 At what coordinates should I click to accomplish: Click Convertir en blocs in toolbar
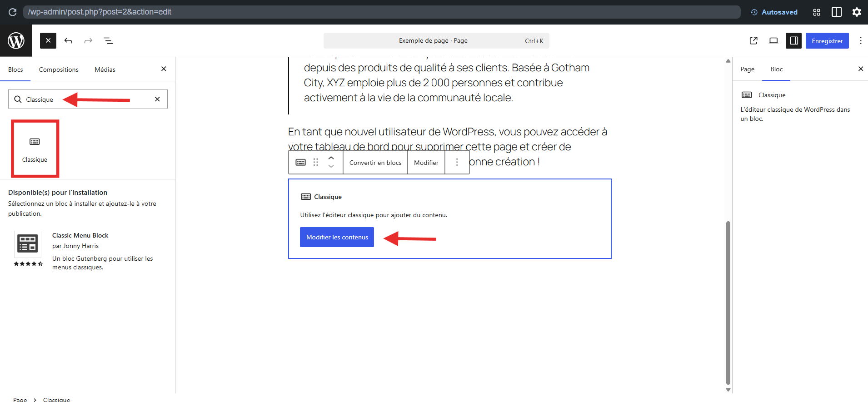(x=375, y=163)
